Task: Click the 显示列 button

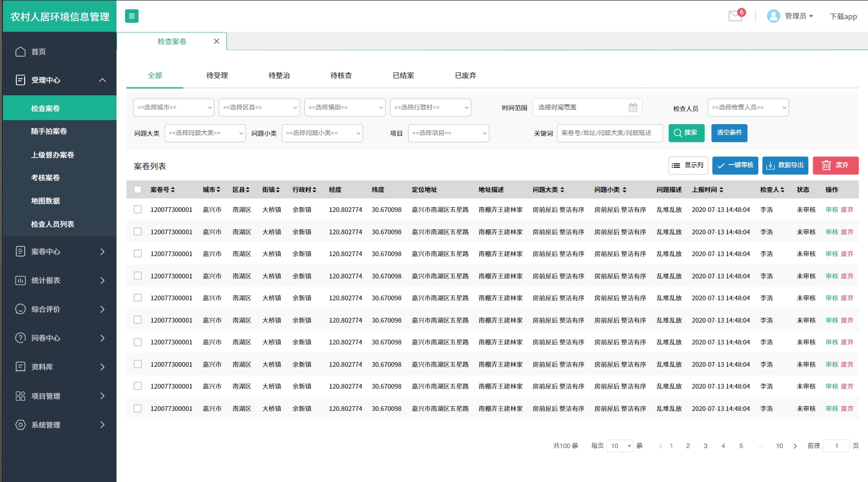Action: [x=688, y=165]
